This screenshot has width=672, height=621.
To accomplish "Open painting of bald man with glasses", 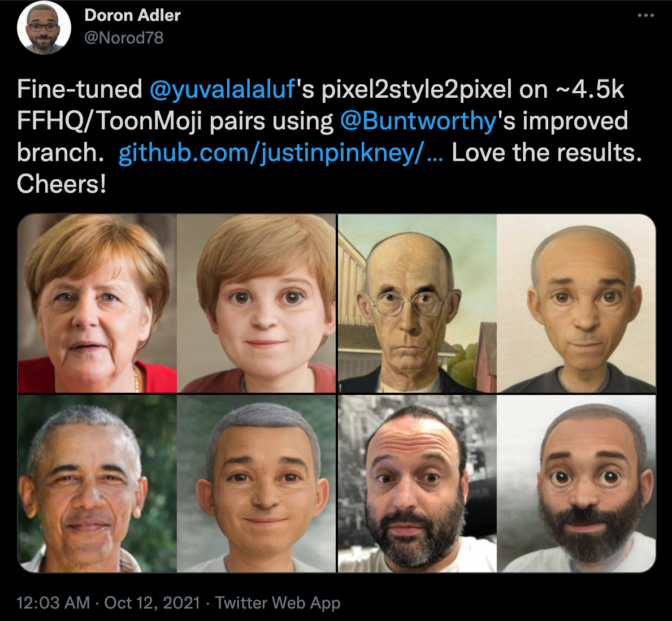I will point(418,303).
